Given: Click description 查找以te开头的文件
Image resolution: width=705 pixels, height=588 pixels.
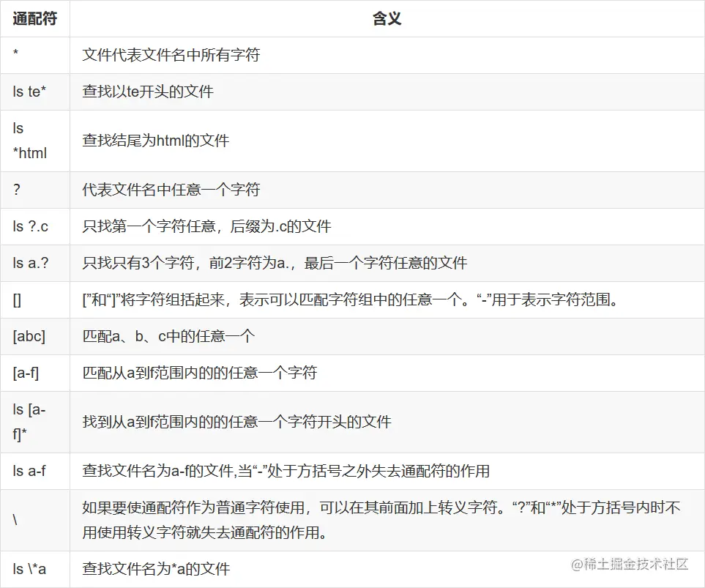Looking at the screenshot, I should 147,92.
